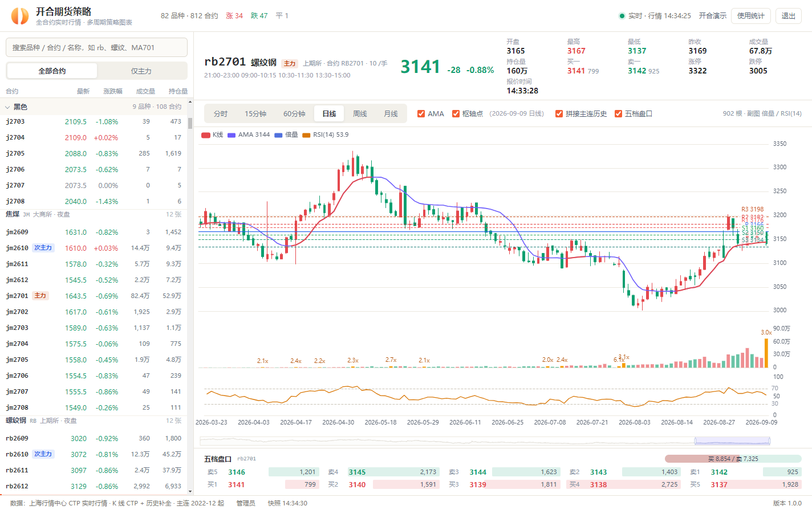Click the R3 3198 pivot label
The image size is (812, 510).
click(x=752, y=210)
